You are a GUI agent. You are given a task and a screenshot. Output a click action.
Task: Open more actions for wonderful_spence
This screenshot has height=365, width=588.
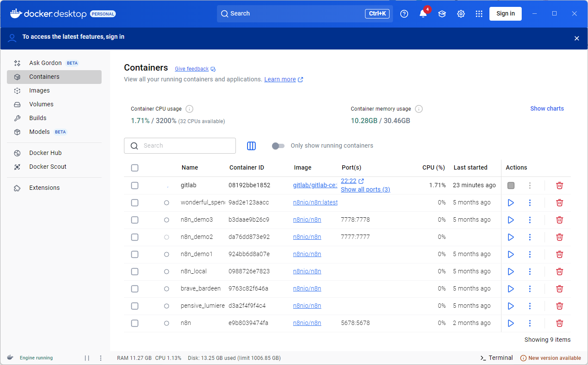(530, 203)
